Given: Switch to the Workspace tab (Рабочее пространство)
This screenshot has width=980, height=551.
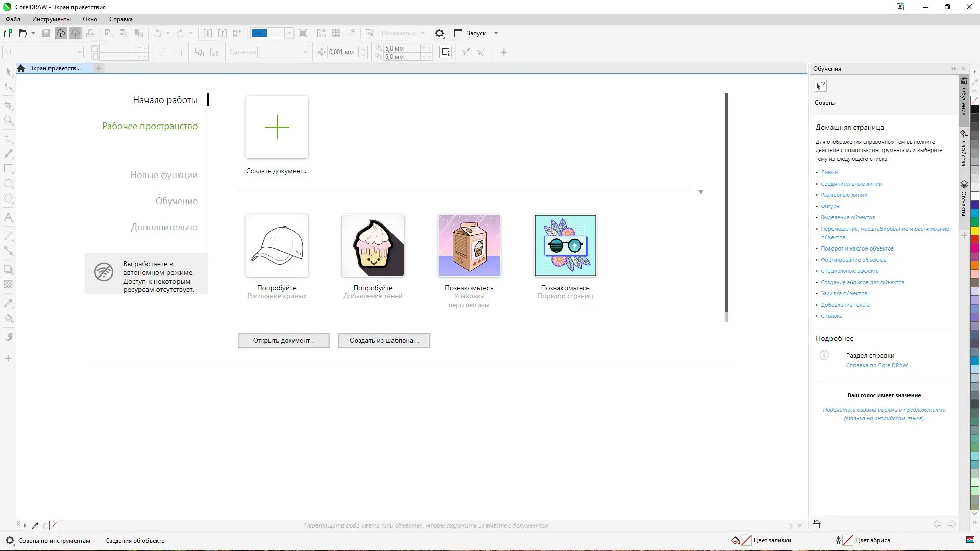Looking at the screenshot, I should click(150, 126).
